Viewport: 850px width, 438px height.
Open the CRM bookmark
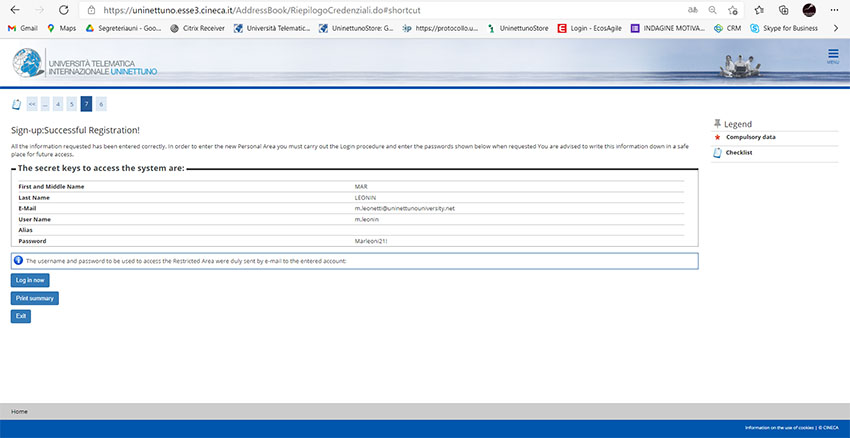pos(727,28)
